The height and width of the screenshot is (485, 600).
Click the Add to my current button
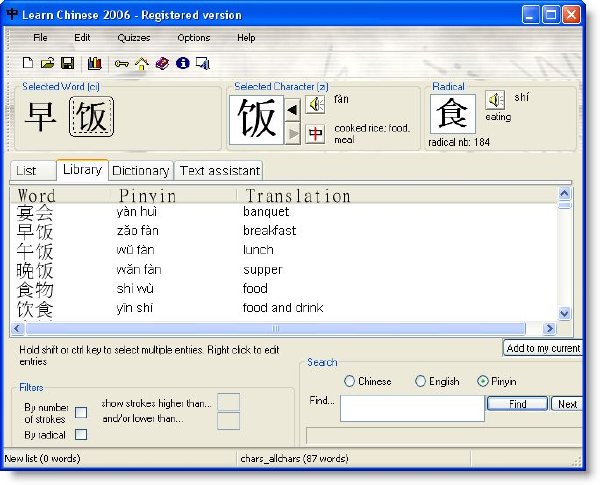[x=543, y=348]
